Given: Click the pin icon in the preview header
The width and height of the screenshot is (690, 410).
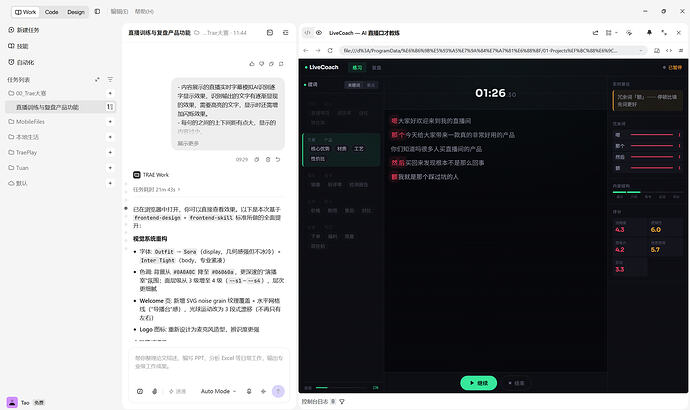Looking at the screenshot, I should tap(649, 33).
